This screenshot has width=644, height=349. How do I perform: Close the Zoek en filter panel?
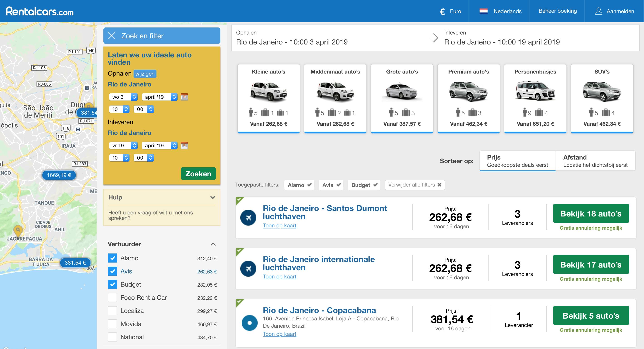pyautogui.click(x=112, y=36)
